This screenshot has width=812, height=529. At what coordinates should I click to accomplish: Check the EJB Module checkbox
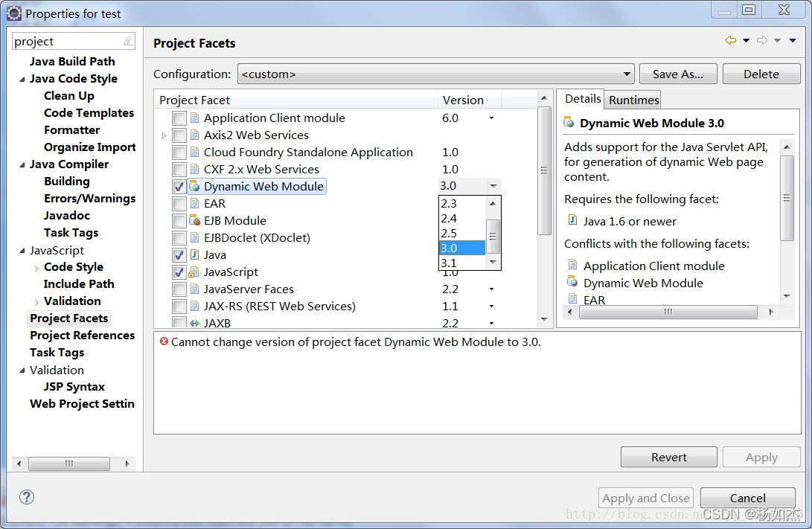click(x=179, y=221)
